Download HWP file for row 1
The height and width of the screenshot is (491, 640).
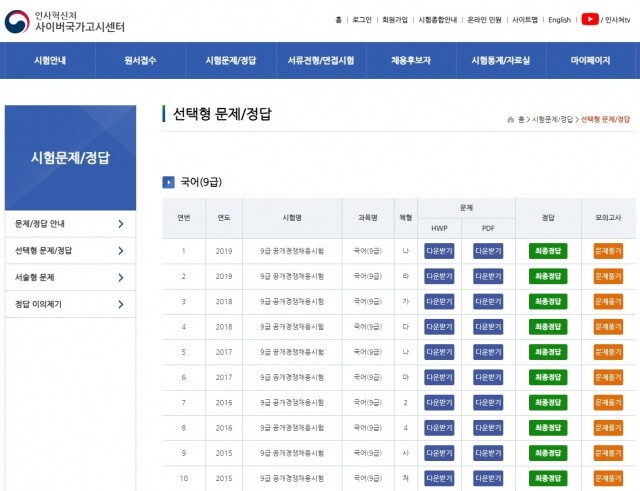tap(439, 251)
